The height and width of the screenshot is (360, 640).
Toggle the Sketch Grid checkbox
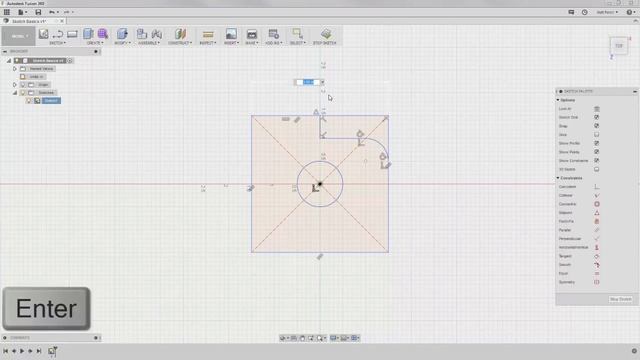597,117
